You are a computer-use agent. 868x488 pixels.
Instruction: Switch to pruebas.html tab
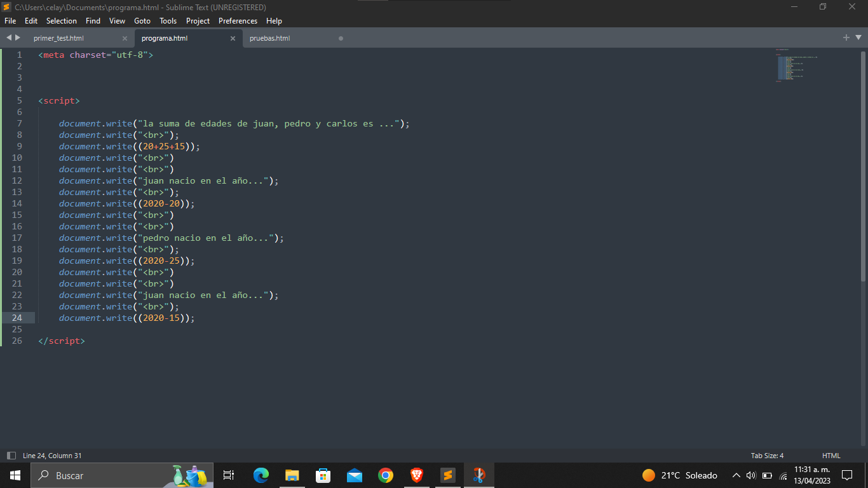pyautogui.click(x=269, y=38)
